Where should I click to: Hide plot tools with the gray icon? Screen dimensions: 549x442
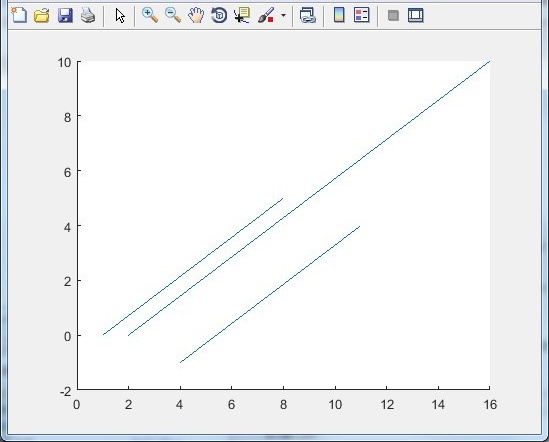393,15
